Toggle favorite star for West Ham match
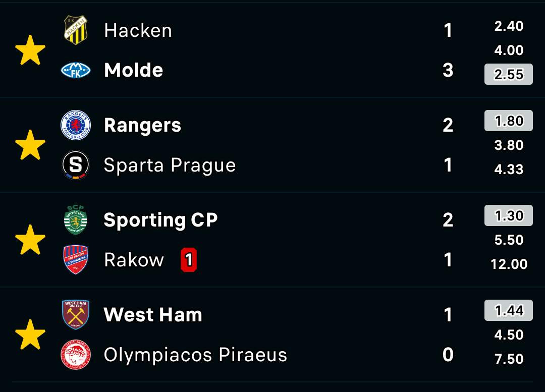 point(30,334)
